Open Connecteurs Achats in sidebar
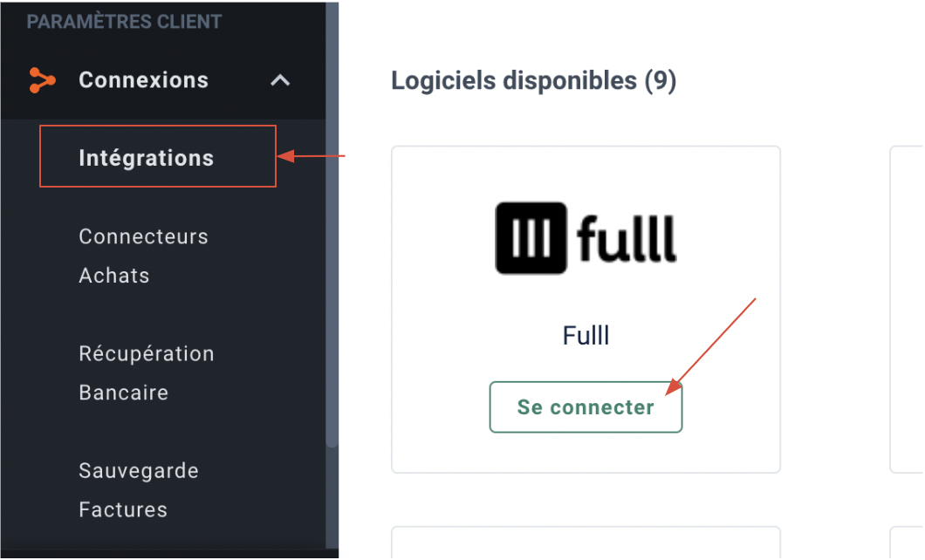This screenshot has width=925, height=560. pyautogui.click(x=143, y=256)
